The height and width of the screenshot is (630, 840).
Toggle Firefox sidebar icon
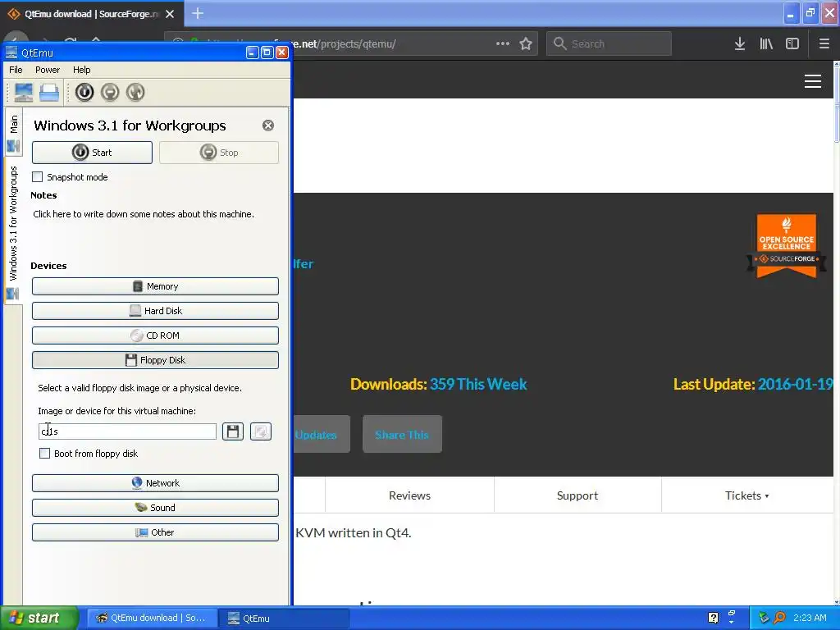click(792, 44)
